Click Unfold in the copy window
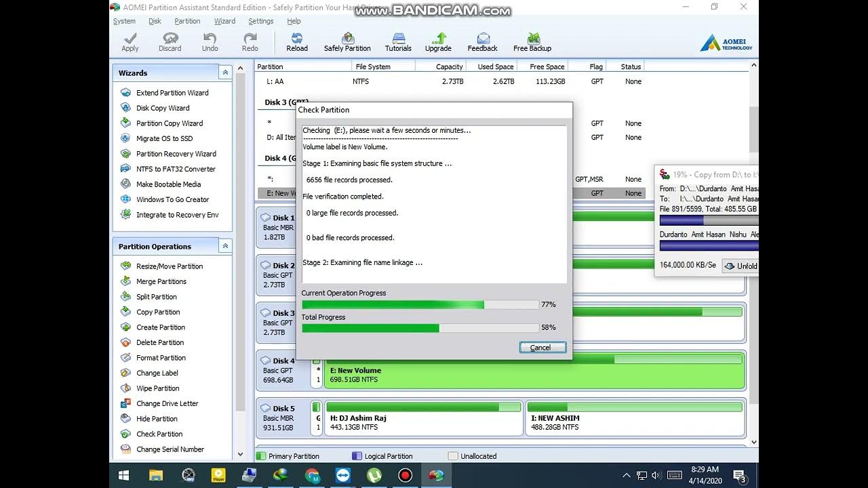868x488 pixels. 741,266
